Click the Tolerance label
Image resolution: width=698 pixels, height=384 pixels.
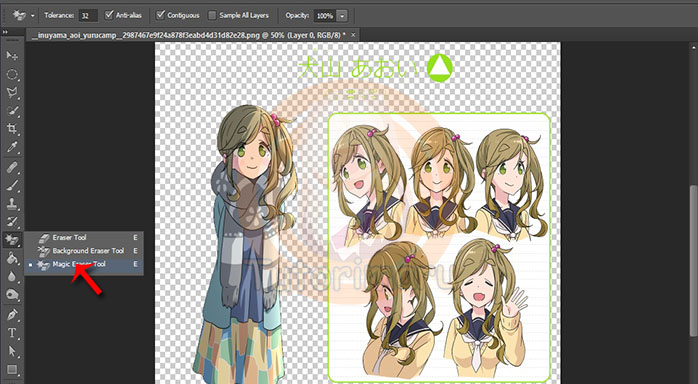click(59, 16)
